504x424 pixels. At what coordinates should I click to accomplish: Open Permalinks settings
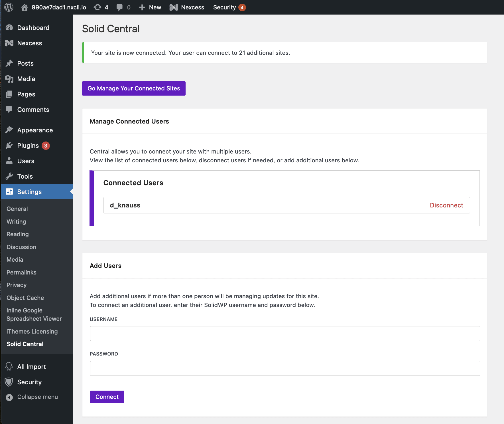click(x=21, y=272)
